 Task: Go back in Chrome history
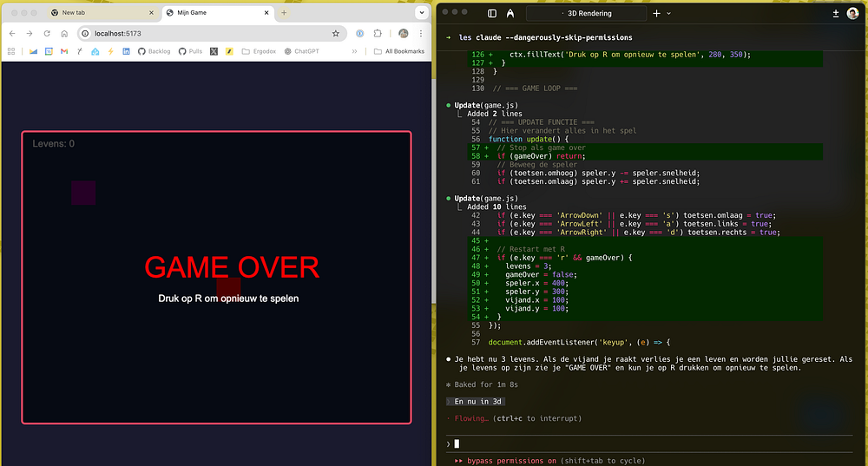[x=12, y=34]
